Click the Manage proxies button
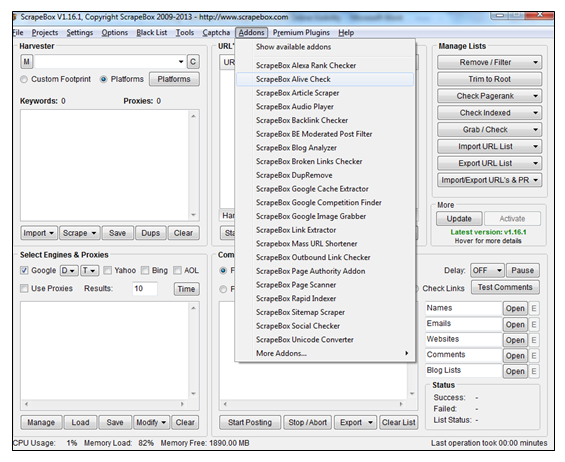The width and height of the screenshot is (565, 462). [x=41, y=422]
